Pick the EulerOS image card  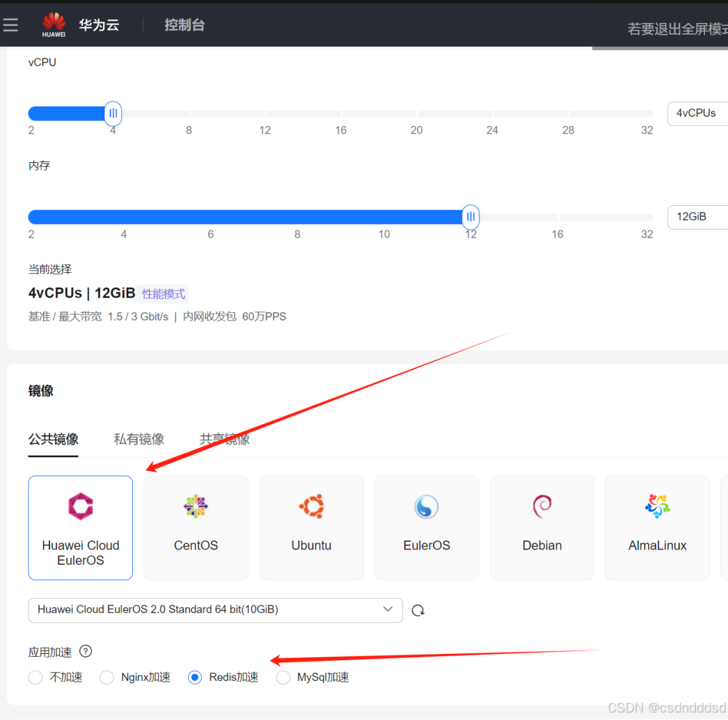(427, 528)
